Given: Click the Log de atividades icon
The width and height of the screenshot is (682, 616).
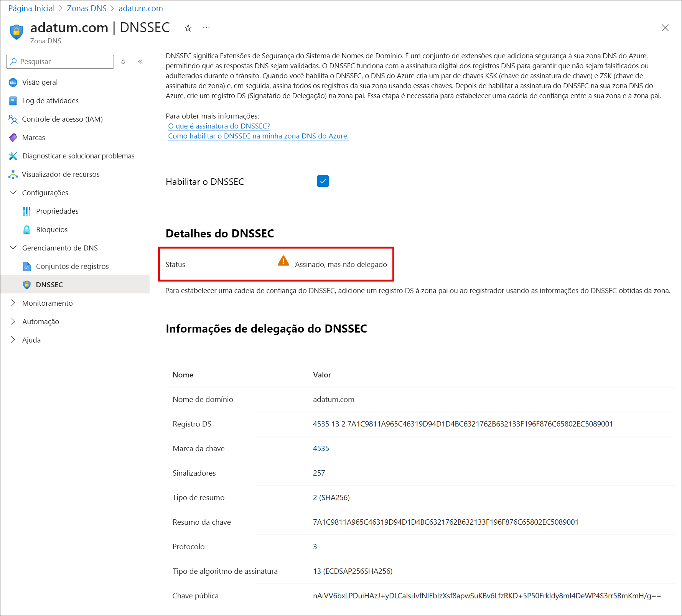Looking at the screenshot, I should 13,101.
